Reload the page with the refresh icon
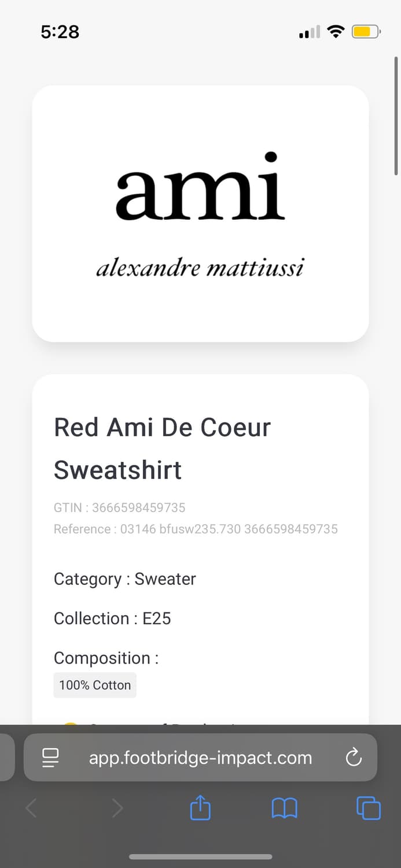The width and height of the screenshot is (401, 868). click(x=353, y=757)
